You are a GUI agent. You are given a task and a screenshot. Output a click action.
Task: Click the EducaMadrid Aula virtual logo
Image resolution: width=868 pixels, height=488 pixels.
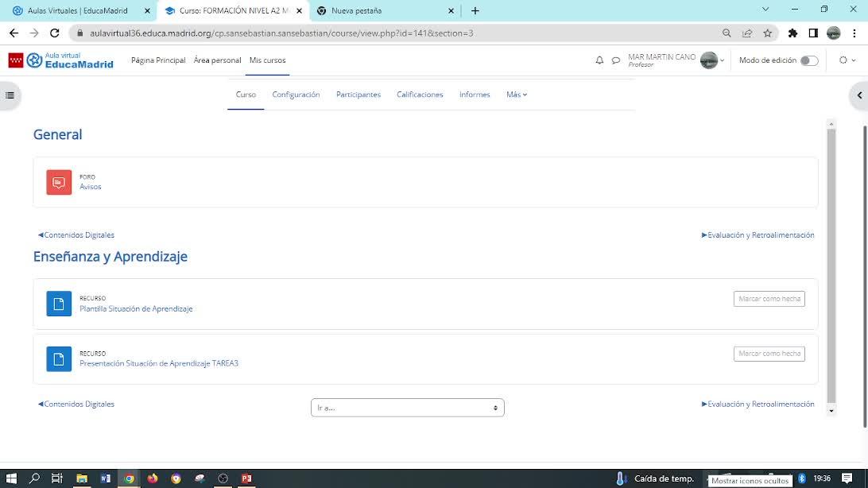(x=61, y=60)
